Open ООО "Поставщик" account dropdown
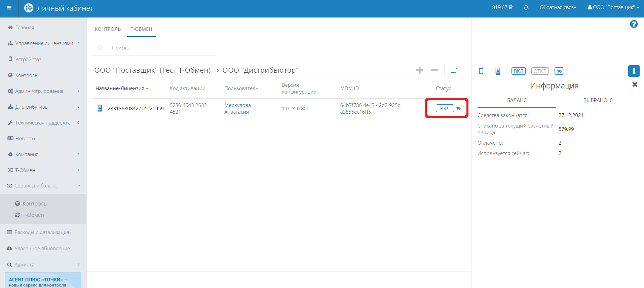This screenshot has width=644, height=288. pos(613,7)
